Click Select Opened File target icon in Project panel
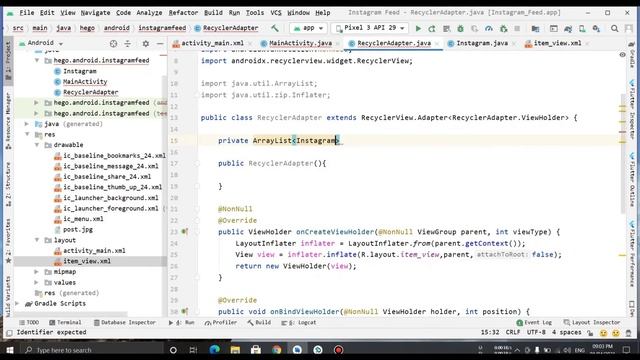Viewport: 640px width, 360px height. (x=113, y=43)
